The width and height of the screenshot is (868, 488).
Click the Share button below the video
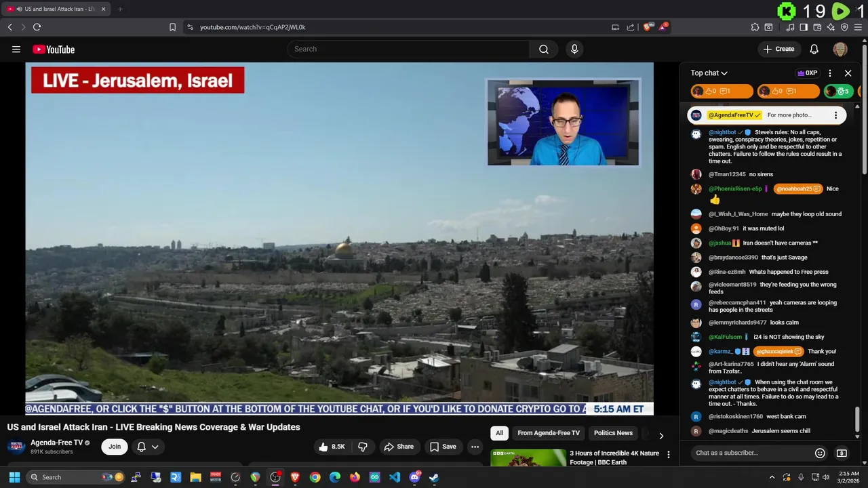(x=399, y=447)
